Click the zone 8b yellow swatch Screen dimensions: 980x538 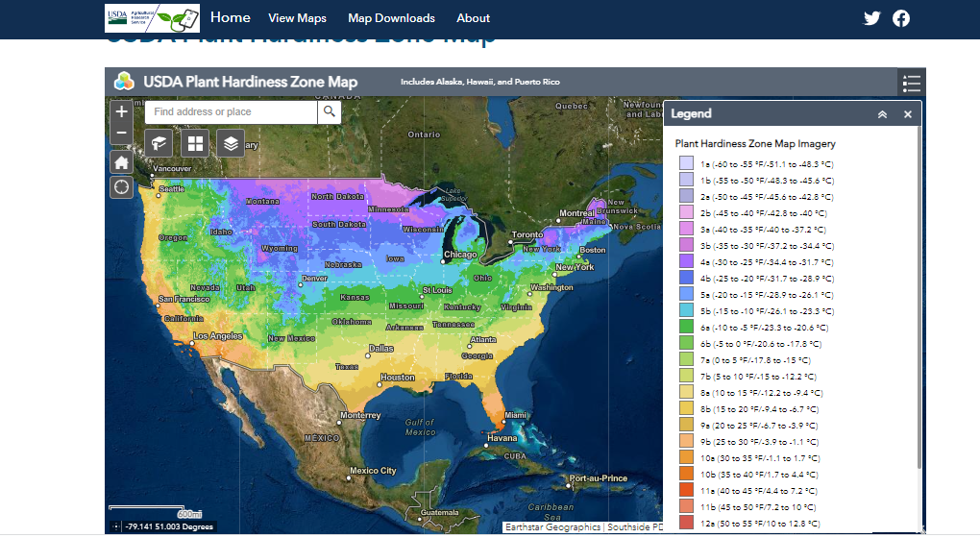click(x=686, y=408)
